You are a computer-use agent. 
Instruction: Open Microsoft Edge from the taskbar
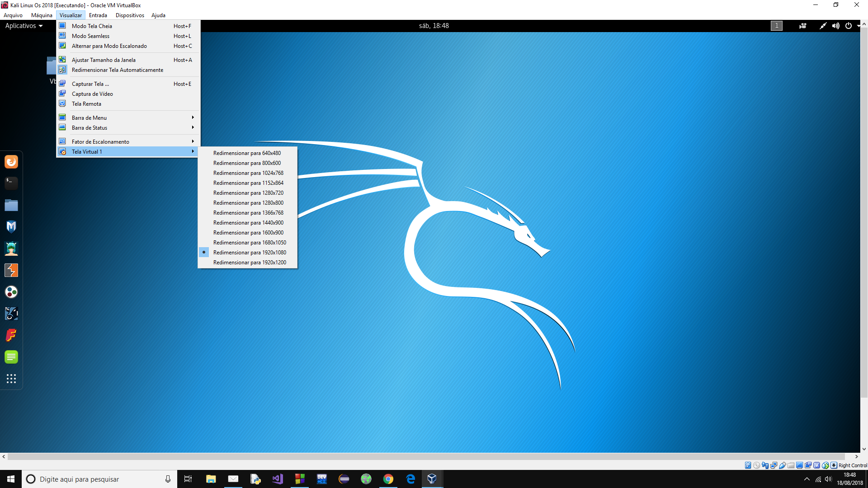pos(410,479)
